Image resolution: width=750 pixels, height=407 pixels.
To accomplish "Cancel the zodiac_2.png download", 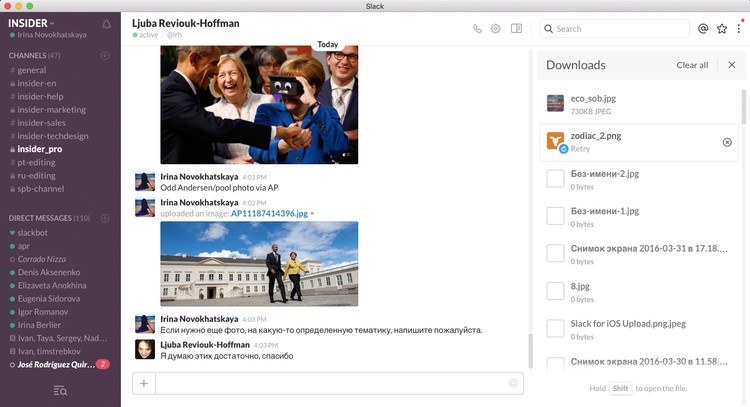I will (x=727, y=142).
